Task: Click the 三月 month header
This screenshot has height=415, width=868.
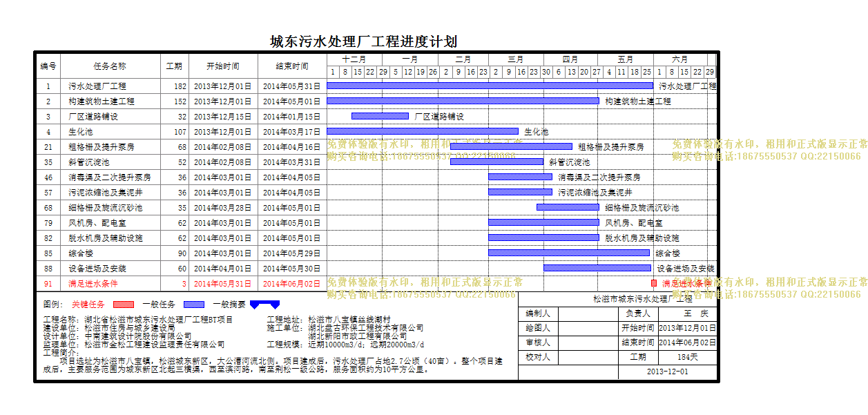Action: coord(516,59)
